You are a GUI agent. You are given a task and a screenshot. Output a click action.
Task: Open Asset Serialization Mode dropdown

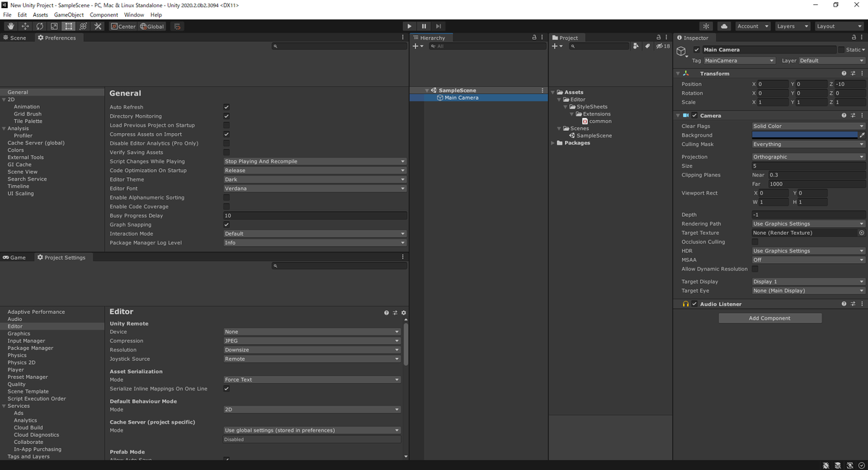pyautogui.click(x=311, y=380)
